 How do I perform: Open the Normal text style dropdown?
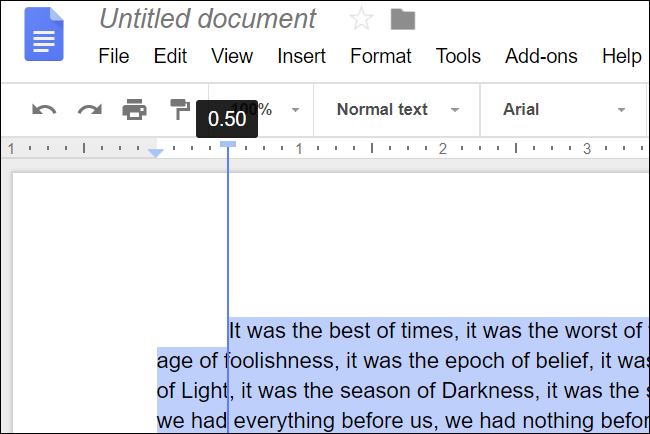(x=397, y=110)
